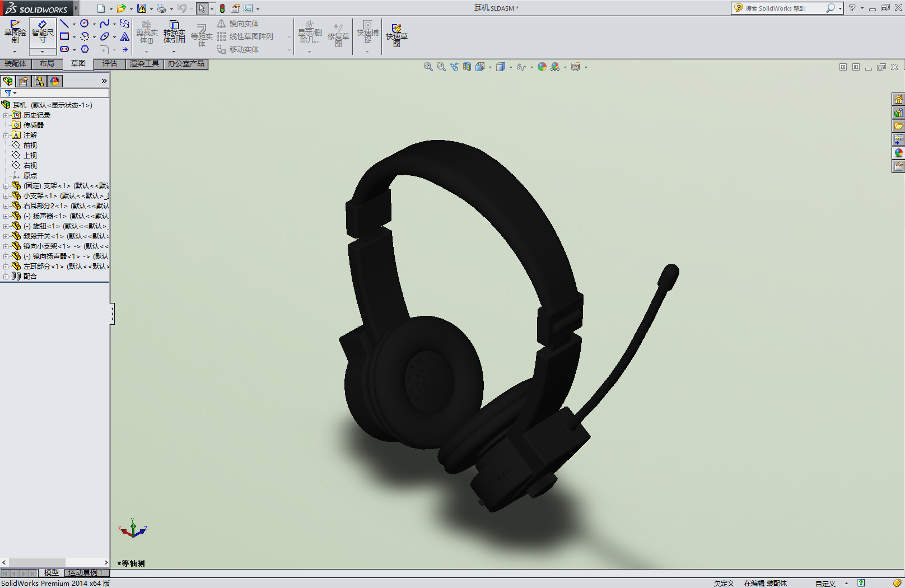
Task: Open the search type dropdown arrow
Action: pyautogui.click(x=840, y=8)
